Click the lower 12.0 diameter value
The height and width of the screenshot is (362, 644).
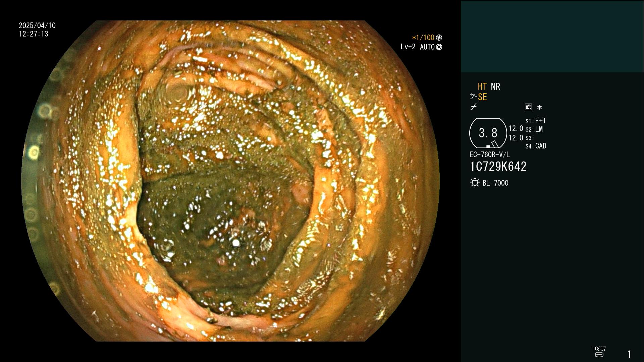tap(516, 138)
